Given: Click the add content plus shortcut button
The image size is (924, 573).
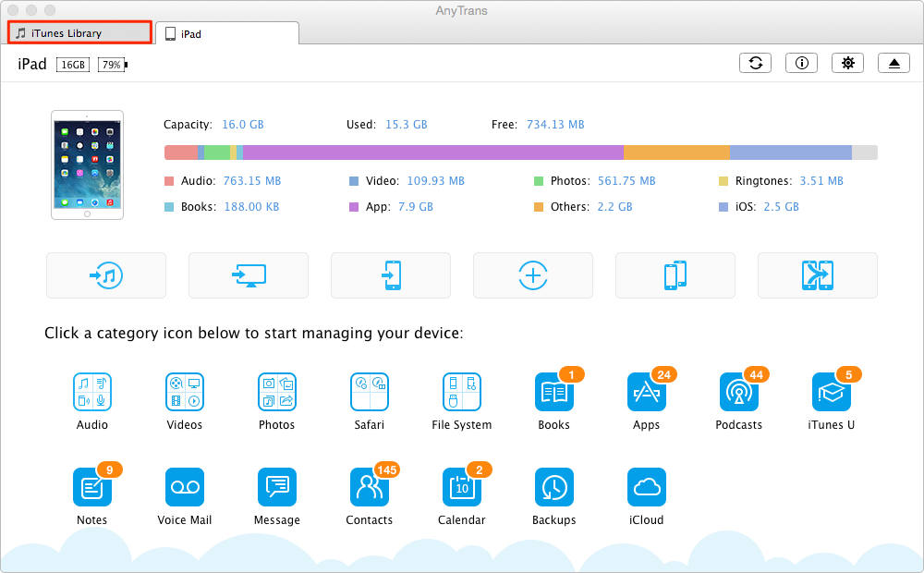Looking at the screenshot, I should pyautogui.click(x=533, y=275).
